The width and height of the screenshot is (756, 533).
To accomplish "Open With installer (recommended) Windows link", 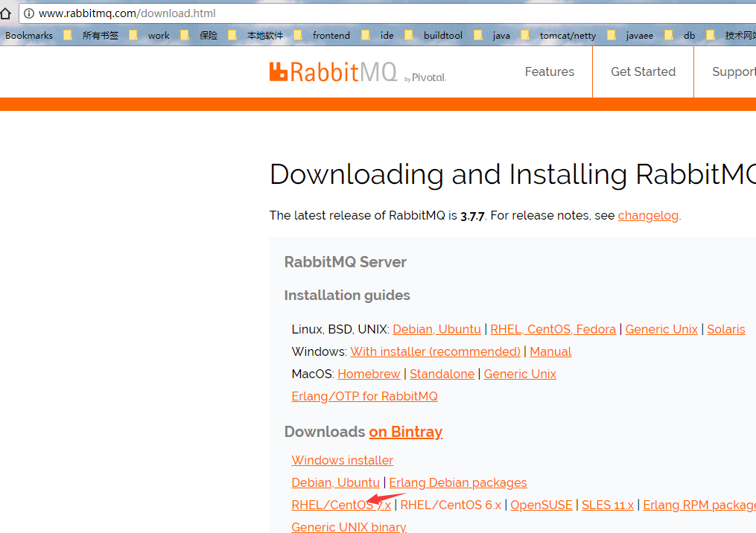I will tap(436, 352).
